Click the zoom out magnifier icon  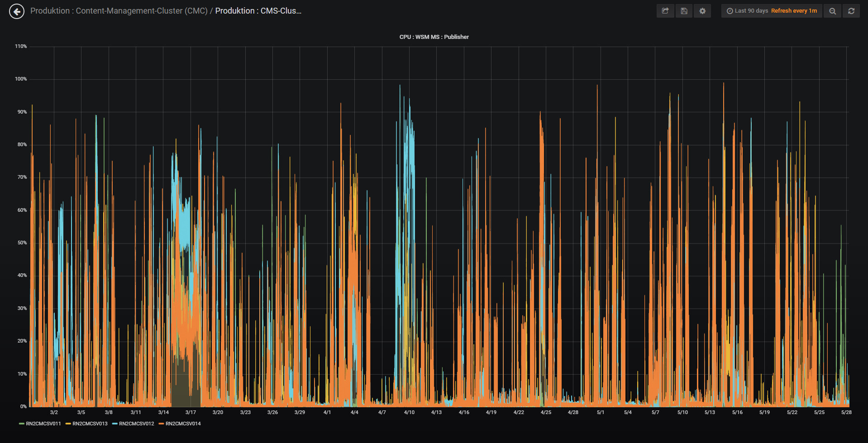tap(832, 11)
